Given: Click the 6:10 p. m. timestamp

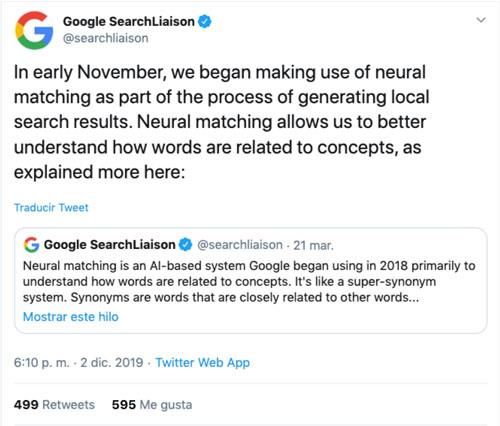Looking at the screenshot, I should [42, 362].
